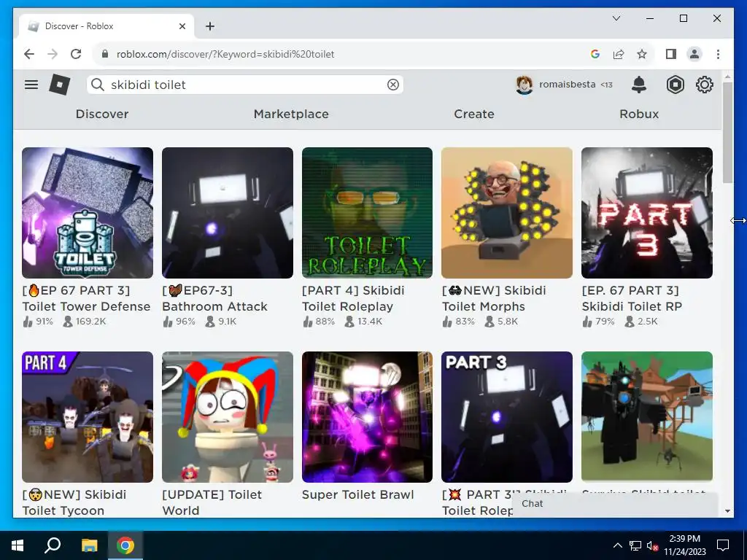Go back to previous browser page

pyautogui.click(x=29, y=54)
